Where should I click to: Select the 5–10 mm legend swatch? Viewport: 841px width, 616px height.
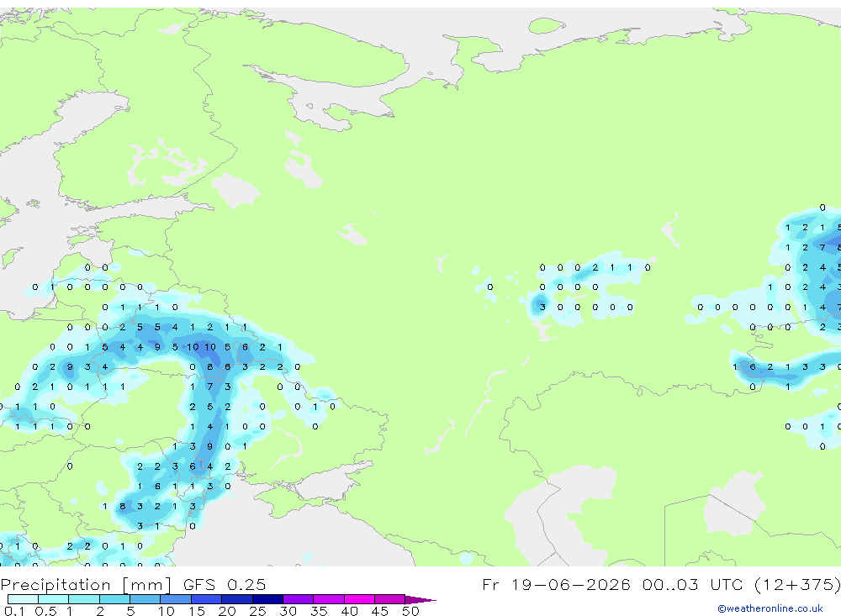145,599
